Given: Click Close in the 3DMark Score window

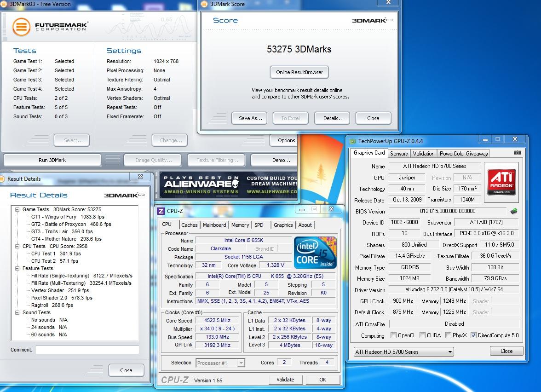Looking at the screenshot, I should [373, 118].
